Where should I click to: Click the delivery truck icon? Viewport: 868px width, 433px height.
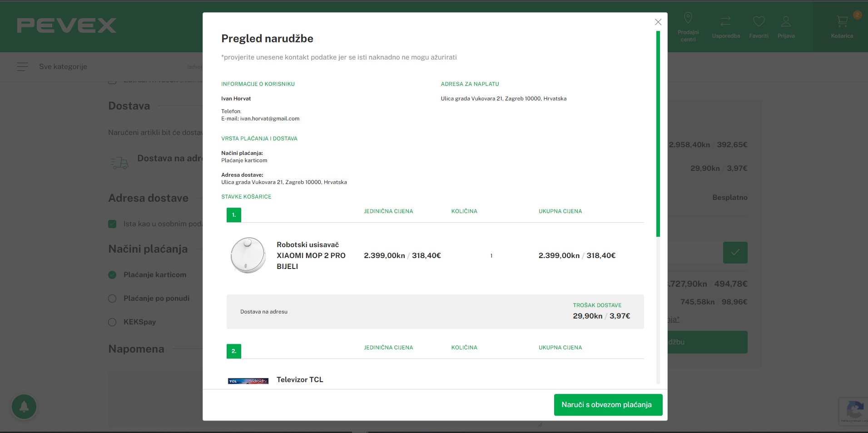point(119,163)
